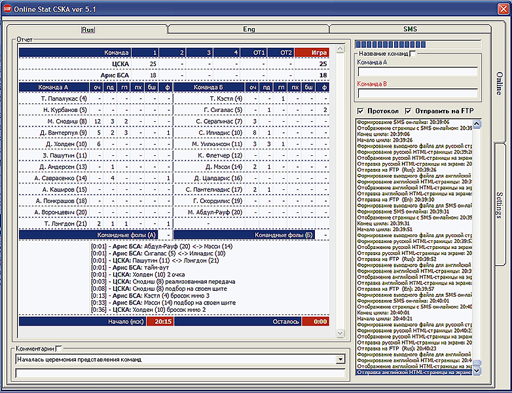Click the Командные фолы (Б) bar
512x393 pixels.
point(244,235)
